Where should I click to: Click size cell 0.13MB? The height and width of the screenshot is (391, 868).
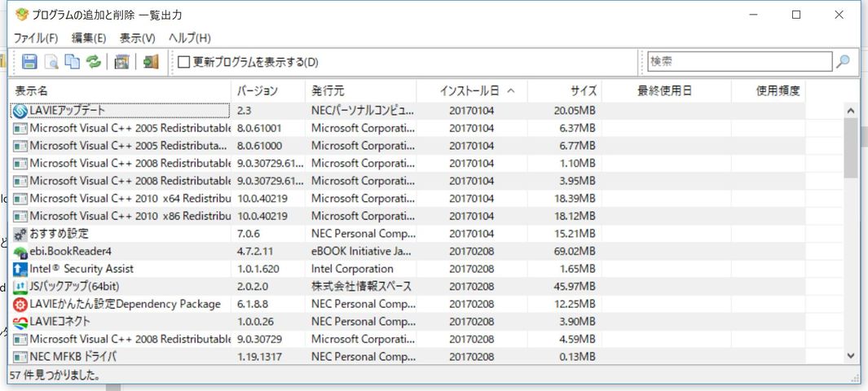[578, 357]
